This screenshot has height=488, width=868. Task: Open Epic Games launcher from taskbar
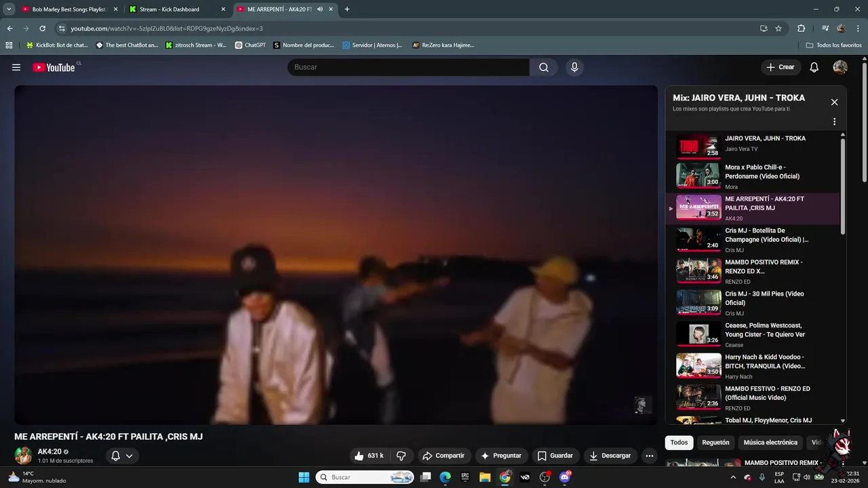point(465,477)
